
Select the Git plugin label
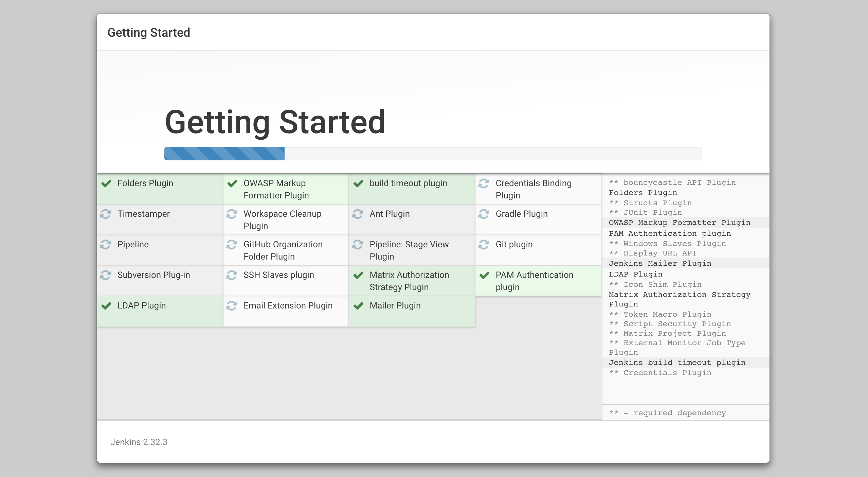pos(514,245)
